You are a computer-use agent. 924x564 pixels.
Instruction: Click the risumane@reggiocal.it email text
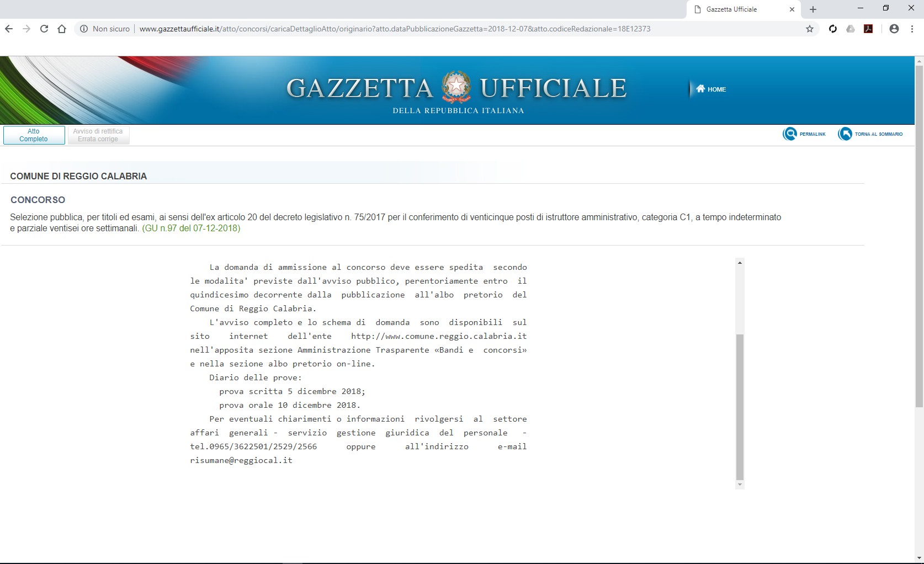tap(241, 460)
